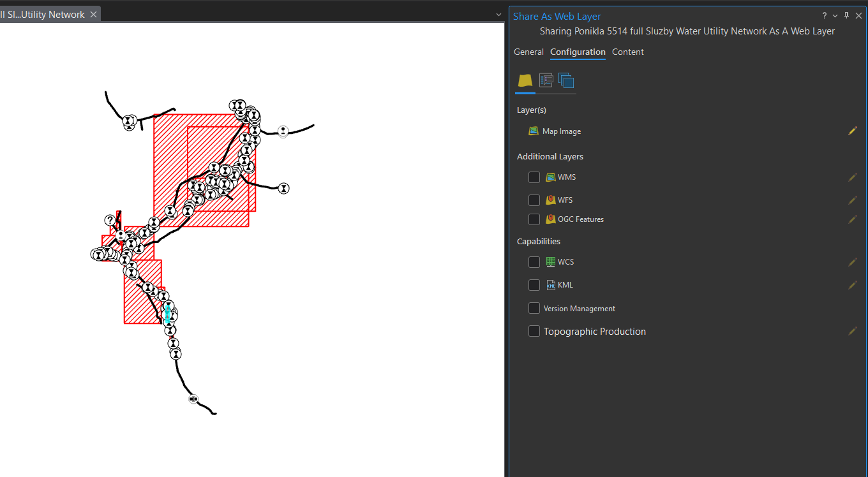Image resolution: width=868 pixels, height=477 pixels.
Task: Click the WMS label
Action: [x=567, y=177]
